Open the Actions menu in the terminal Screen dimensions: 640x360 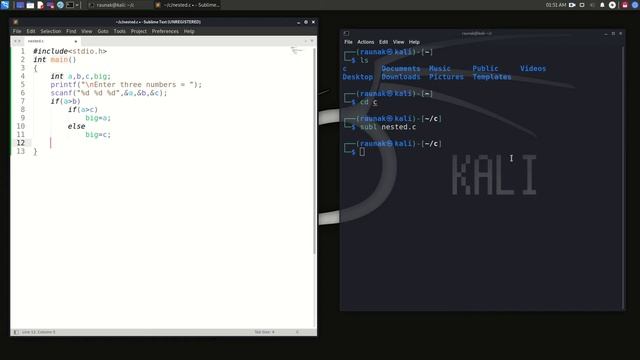(366, 42)
